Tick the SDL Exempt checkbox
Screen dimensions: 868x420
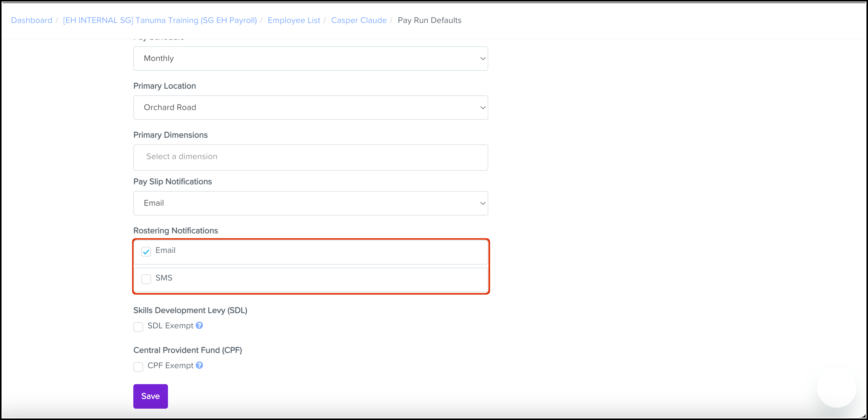coord(138,326)
